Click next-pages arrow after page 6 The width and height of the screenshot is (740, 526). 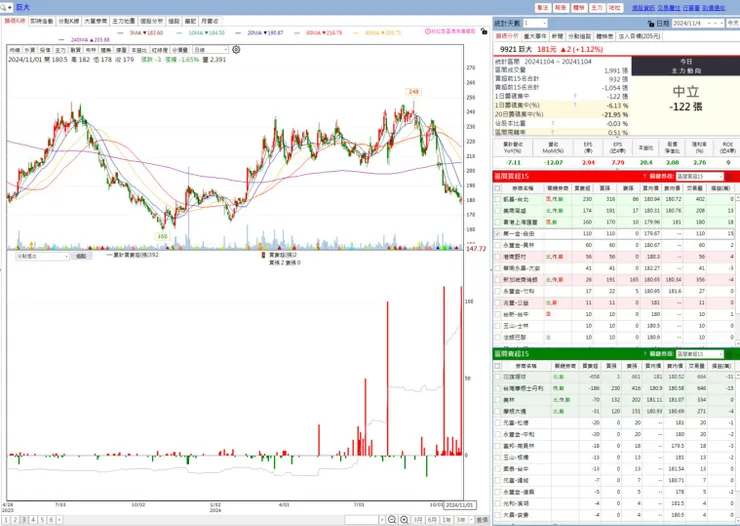point(59,520)
